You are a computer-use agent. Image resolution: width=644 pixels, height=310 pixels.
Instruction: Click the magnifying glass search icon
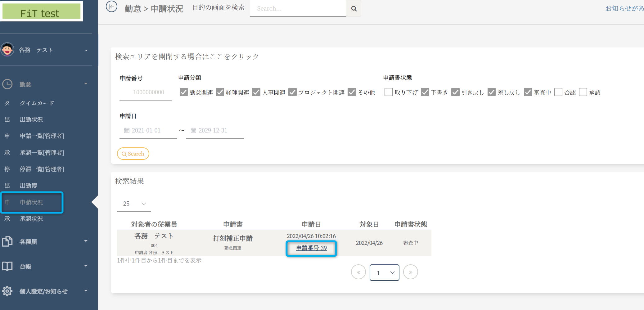(354, 9)
